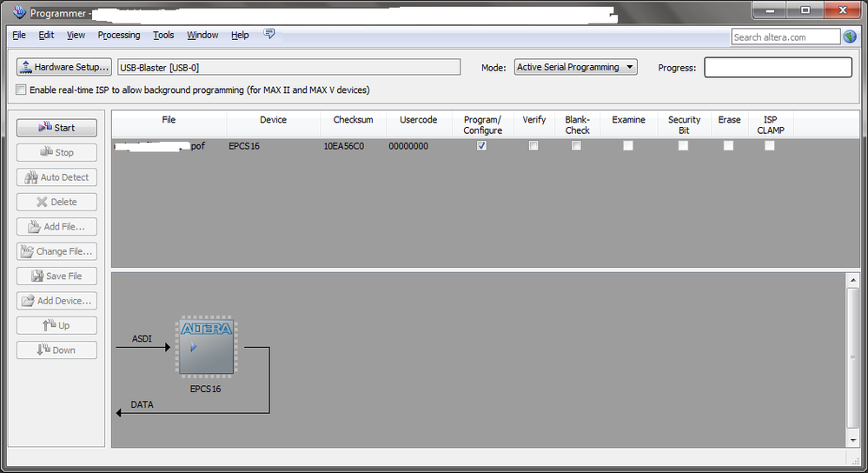Click the Verify column header
The image size is (868, 473).
coord(534,124)
